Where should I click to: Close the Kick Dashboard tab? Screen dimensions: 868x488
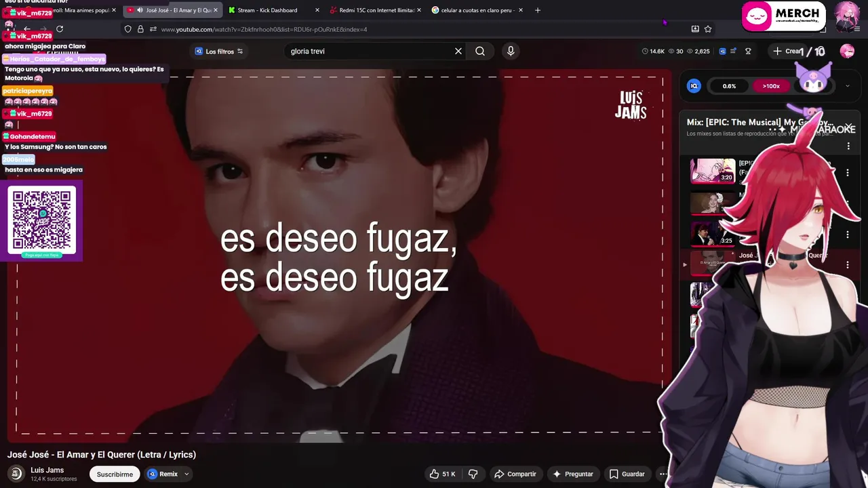click(317, 10)
